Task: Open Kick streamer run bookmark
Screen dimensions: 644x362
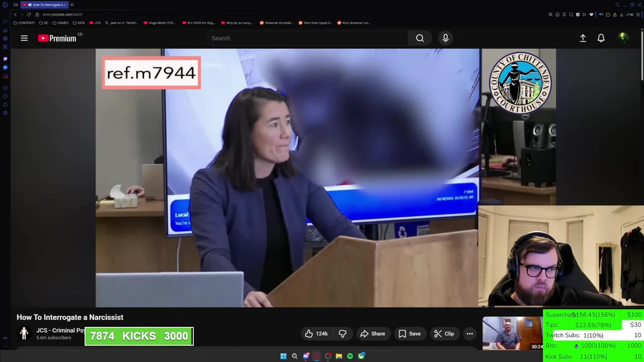Action: [x=354, y=23]
